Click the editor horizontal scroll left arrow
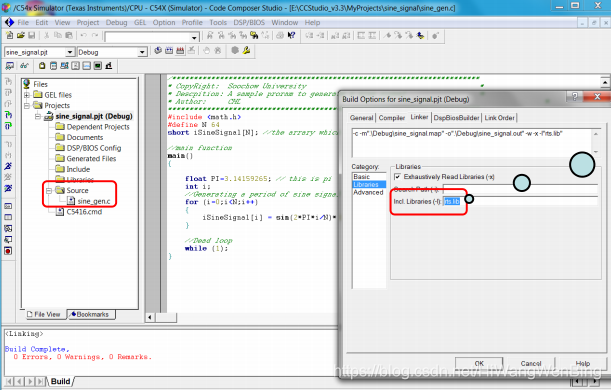The width and height of the screenshot is (611, 390). pyautogui.click(x=150, y=318)
